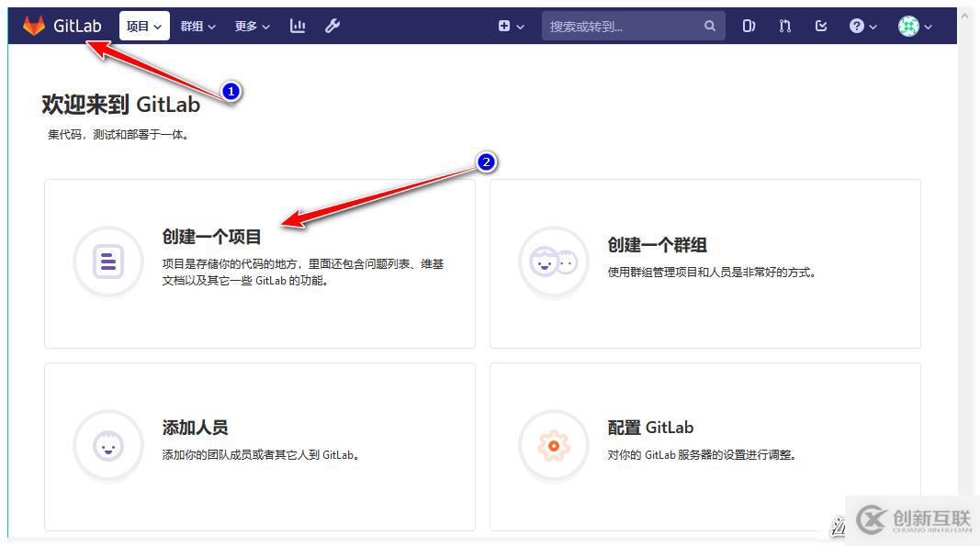This screenshot has height=546, width=980.
Task: Click the 欢迎来到 GitLab heading
Action: point(120,105)
